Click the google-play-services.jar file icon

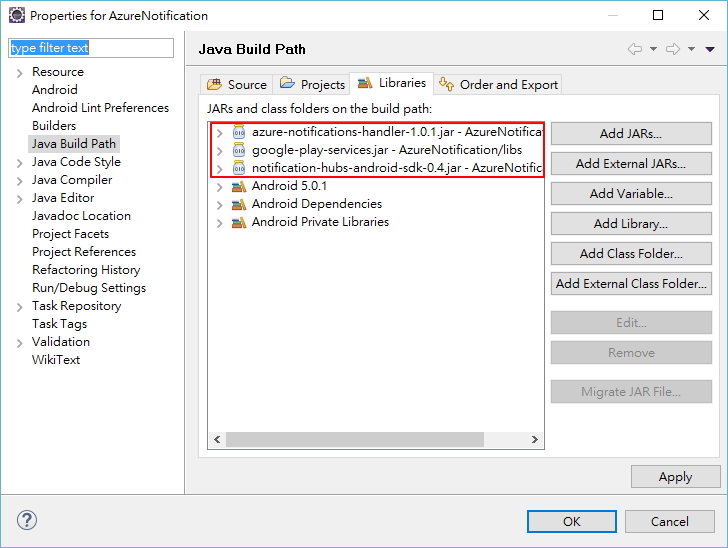point(239,150)
